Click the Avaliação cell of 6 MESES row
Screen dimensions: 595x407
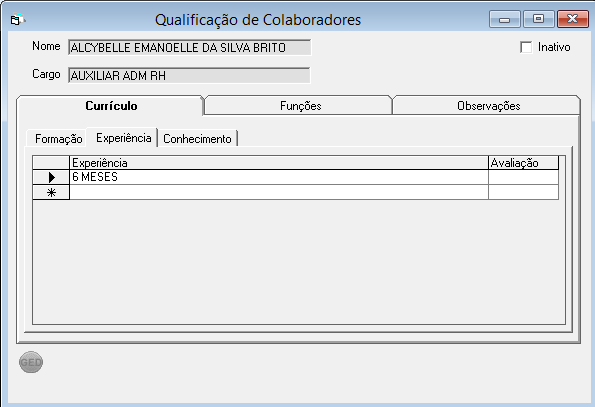click(523, 177)
